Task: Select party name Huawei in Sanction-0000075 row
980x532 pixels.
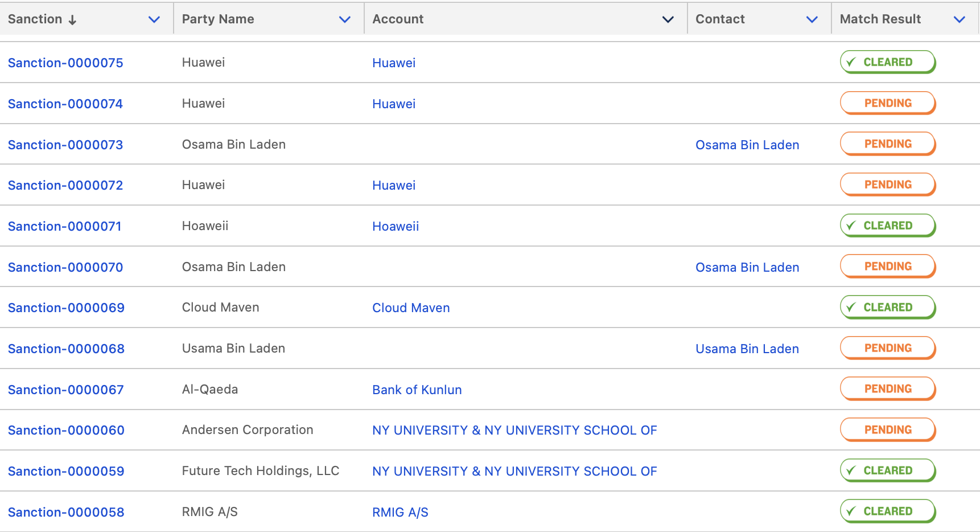Action: coord(203,62)
